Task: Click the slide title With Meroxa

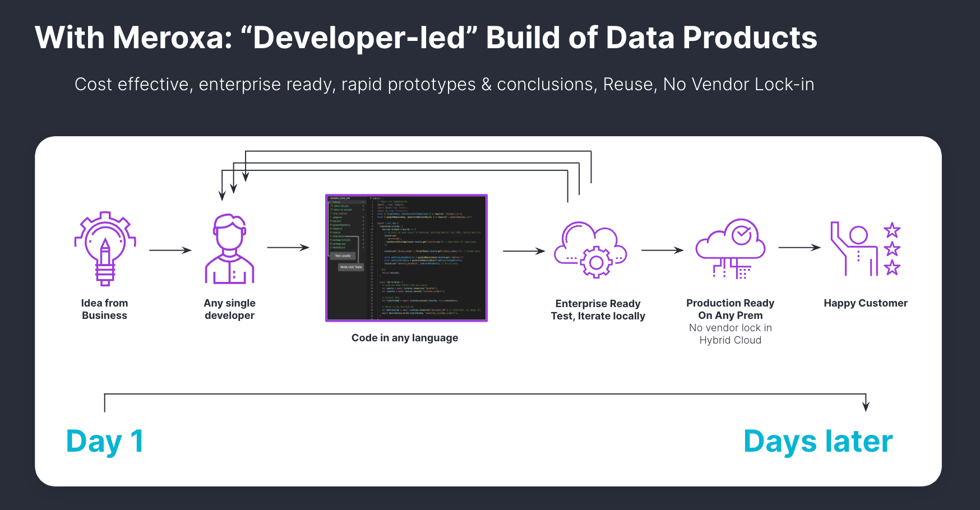Action: click(x=426, y=38)
